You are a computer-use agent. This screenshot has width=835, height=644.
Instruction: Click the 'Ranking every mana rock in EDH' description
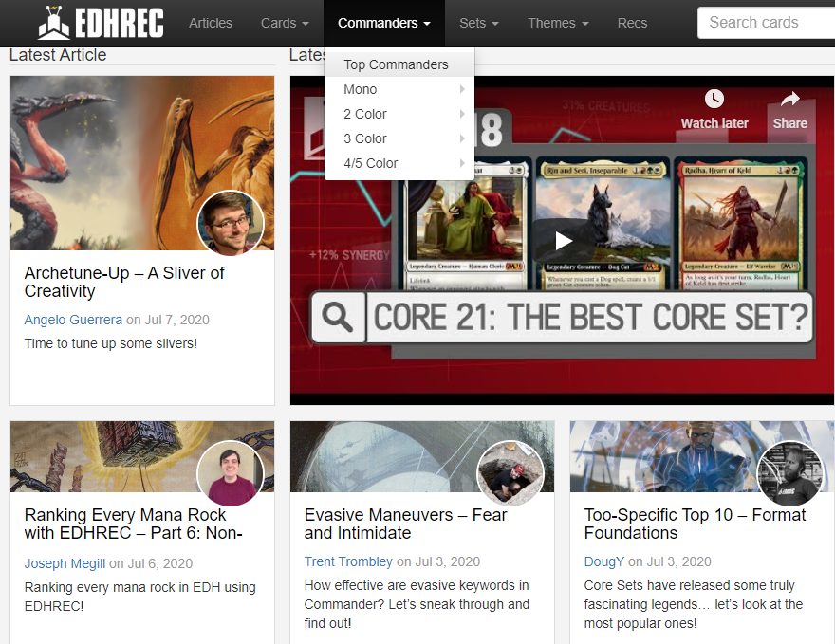(140, 597)
